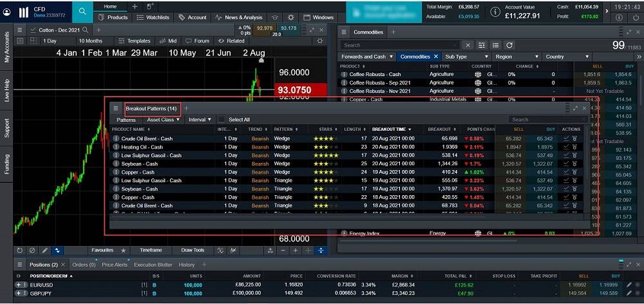This screenshot has height=304, width=644.
Task: Open the education graduation cap icon
Action: point(275,17)
